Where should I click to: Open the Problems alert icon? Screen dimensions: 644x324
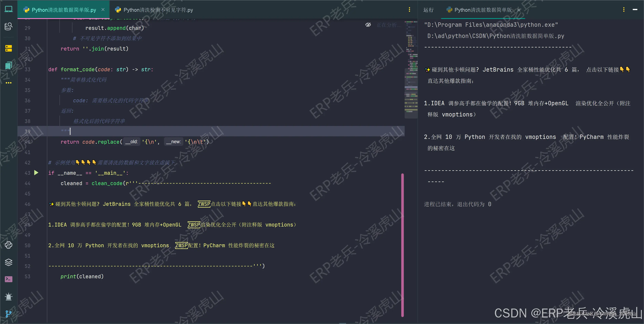pyautogui.click(x=8, y=297)
